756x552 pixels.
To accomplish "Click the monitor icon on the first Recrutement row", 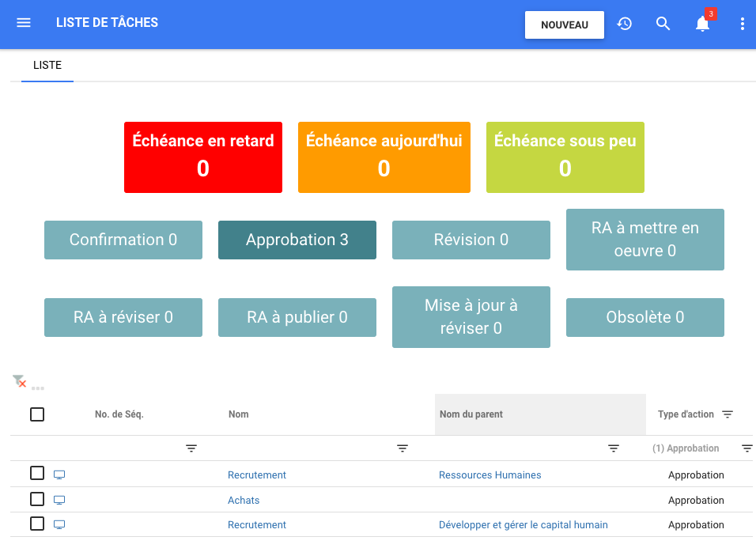I will point(59,474).
